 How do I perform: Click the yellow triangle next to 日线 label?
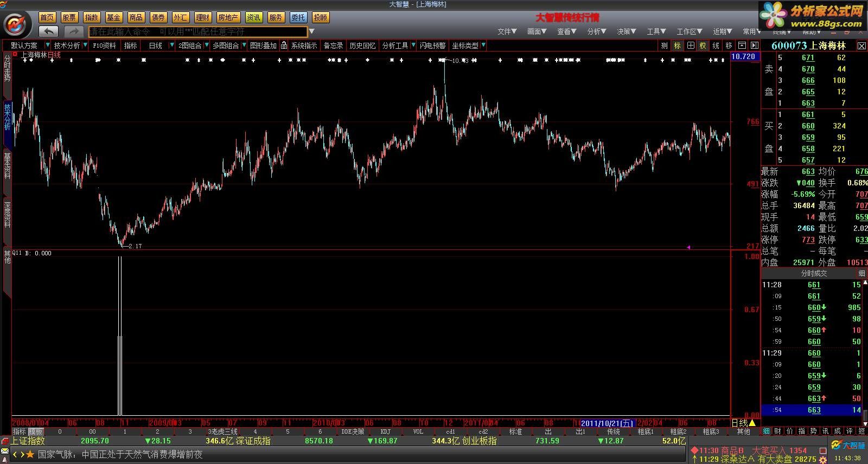[752, 423]
